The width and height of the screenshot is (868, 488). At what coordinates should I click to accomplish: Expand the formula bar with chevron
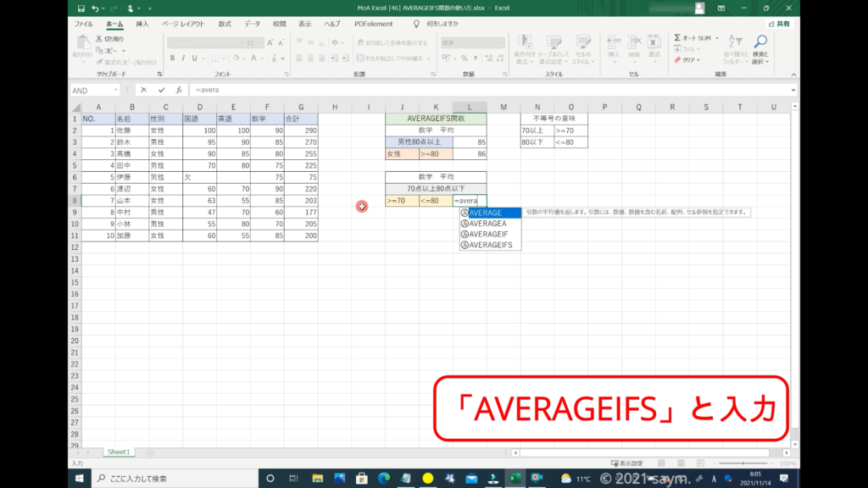pos(793,90)
